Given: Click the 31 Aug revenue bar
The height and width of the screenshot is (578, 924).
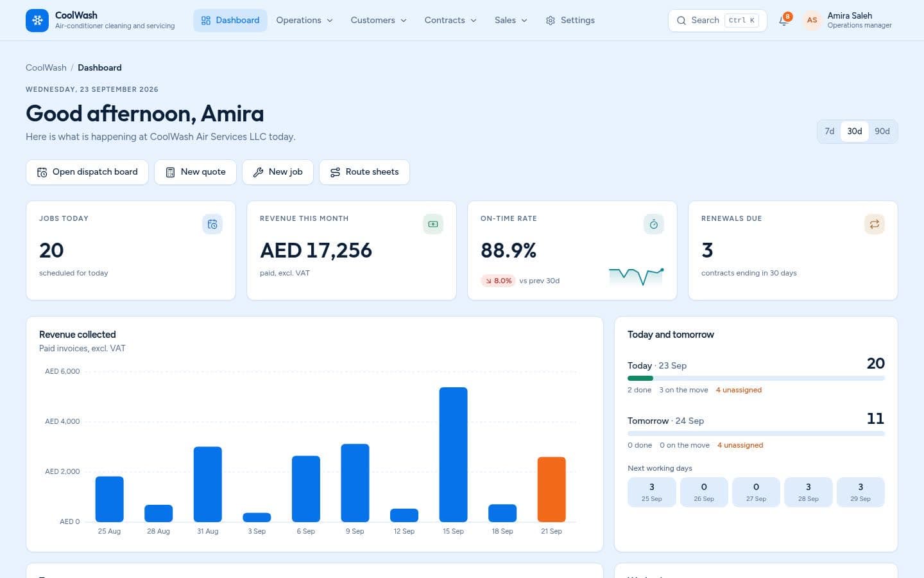Looking at the screenshot, I should [x=208, y=484].
